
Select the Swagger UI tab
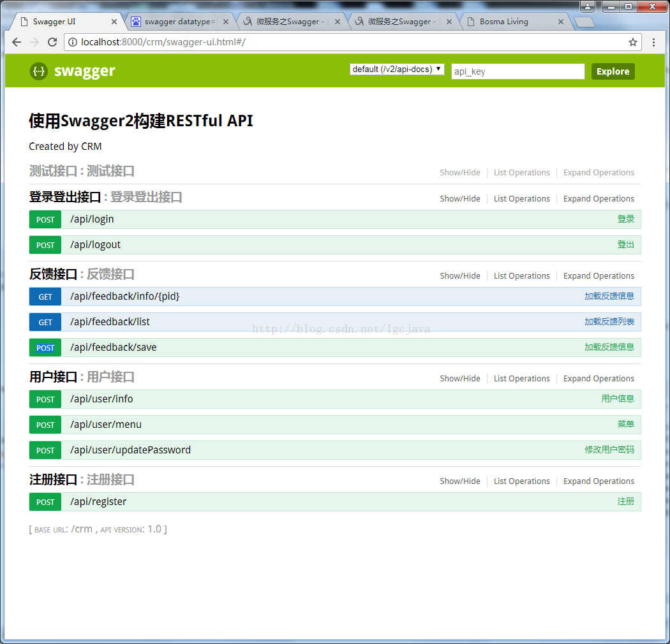click(67, 21)
